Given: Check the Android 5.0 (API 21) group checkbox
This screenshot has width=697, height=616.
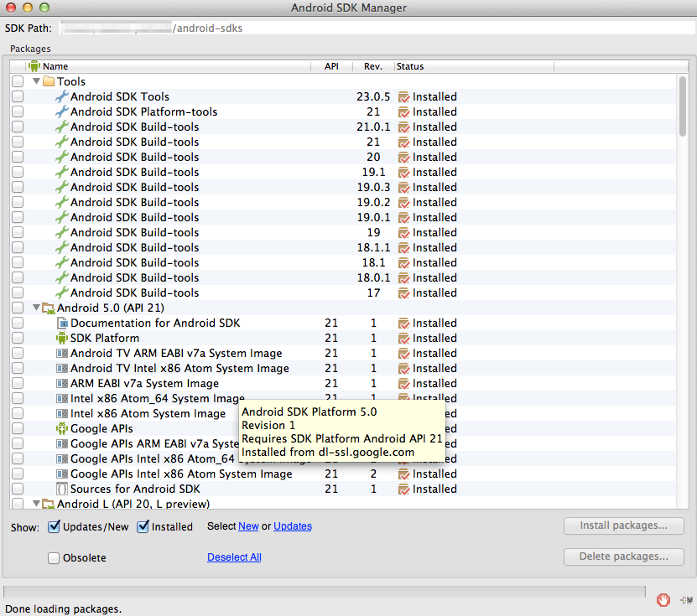Looking at the screenshot, I should [x=18, y=308].
